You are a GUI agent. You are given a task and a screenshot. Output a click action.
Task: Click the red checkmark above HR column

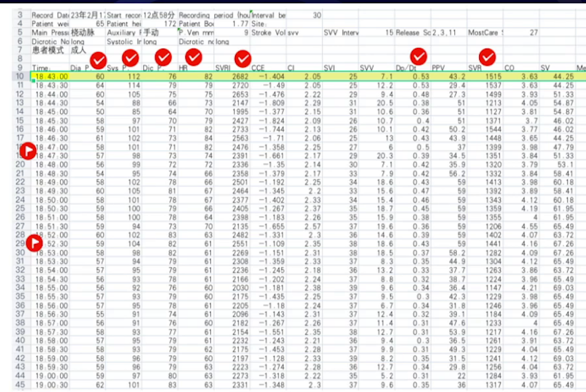(x=194, y=58)
